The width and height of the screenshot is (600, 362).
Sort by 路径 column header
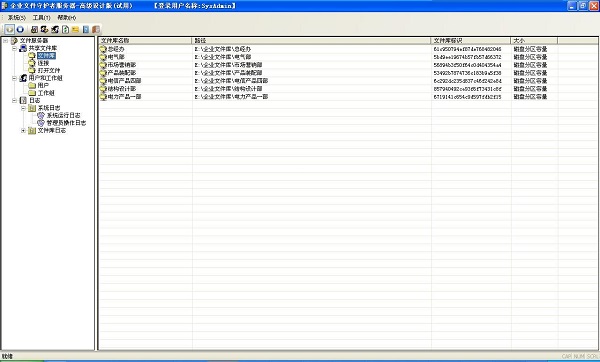pyautogui.click(x=311, y=41)
